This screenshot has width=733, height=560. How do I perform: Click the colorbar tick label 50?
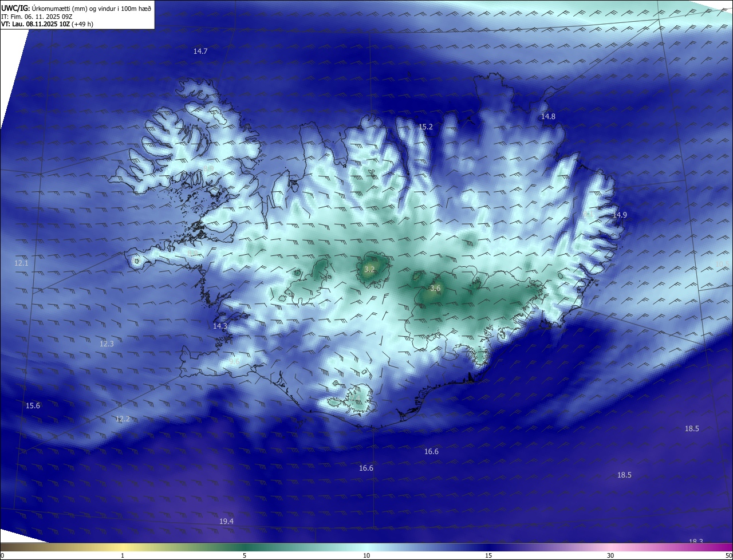728,555
